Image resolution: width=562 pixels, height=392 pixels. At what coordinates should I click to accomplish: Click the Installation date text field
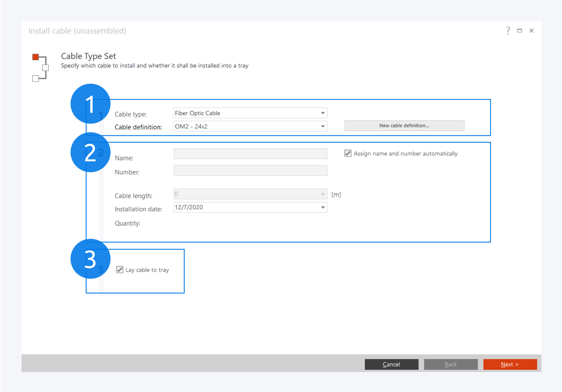click(245, 207)
